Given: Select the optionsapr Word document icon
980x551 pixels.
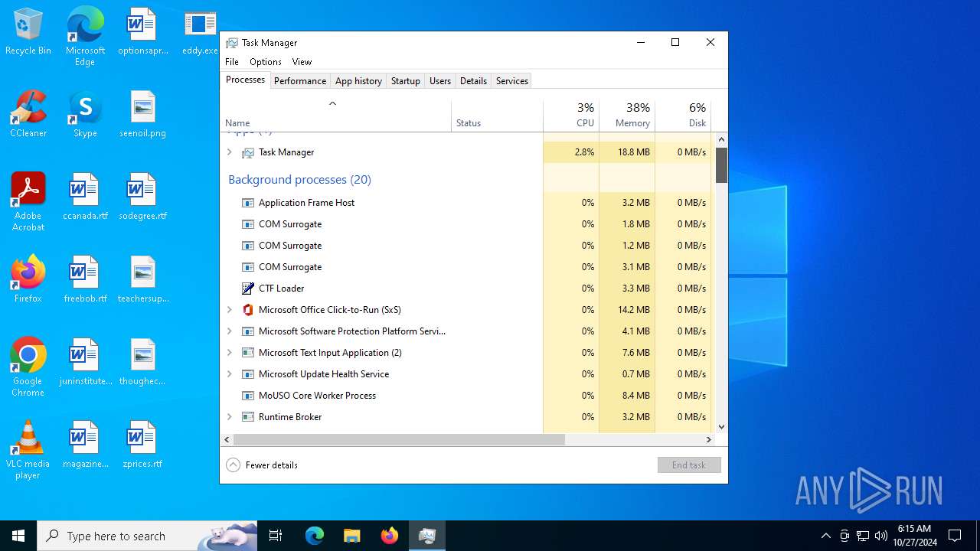Looking at the screenshot, I should pyautogui.click(x=142, y=31).
